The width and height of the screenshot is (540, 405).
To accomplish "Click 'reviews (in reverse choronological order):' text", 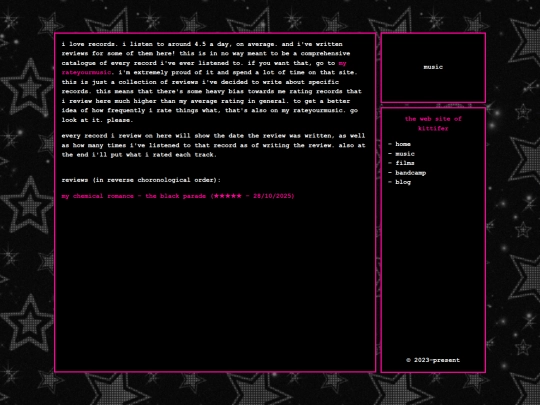I will 141,180.
